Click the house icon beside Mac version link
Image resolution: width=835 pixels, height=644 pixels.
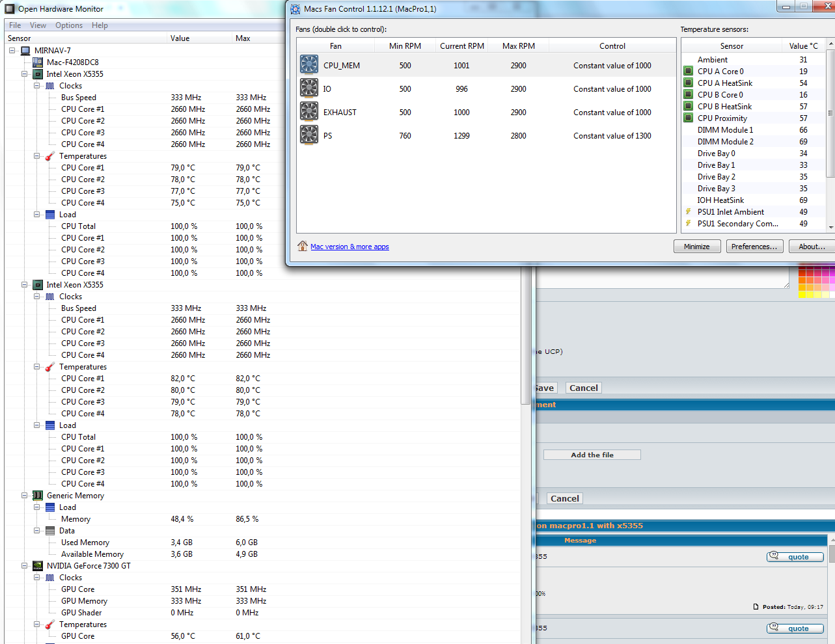tap(303, 246)
